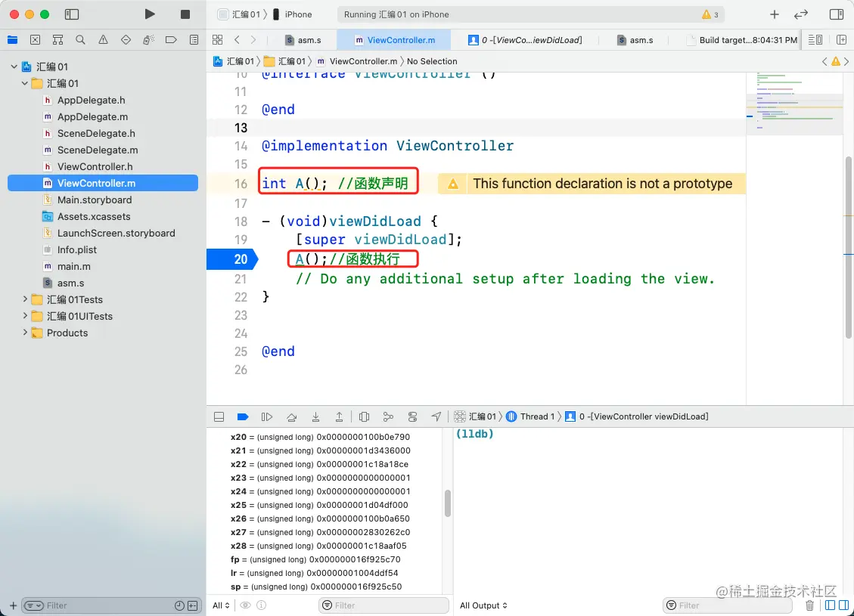The height and width of the screenshot is (616, 854).
Task: Open AppDelegate.m in the navigator
Action: pyautogui.click(x=92, y=116)
